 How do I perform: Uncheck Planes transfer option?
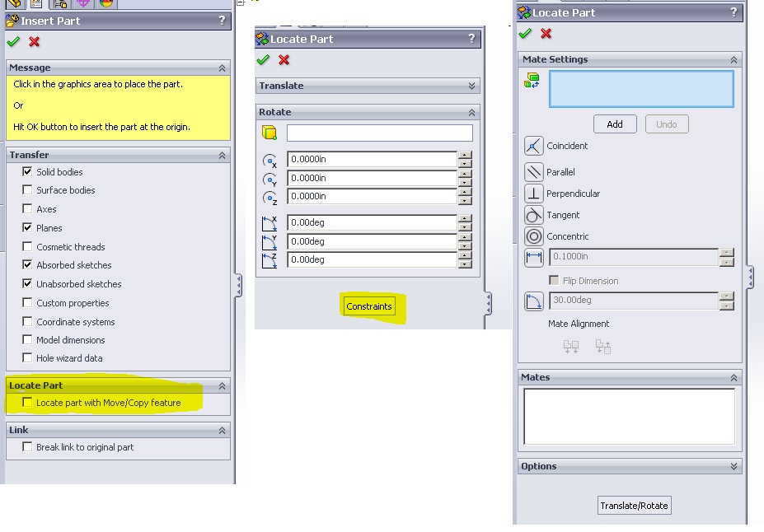(x=27, y=227)
